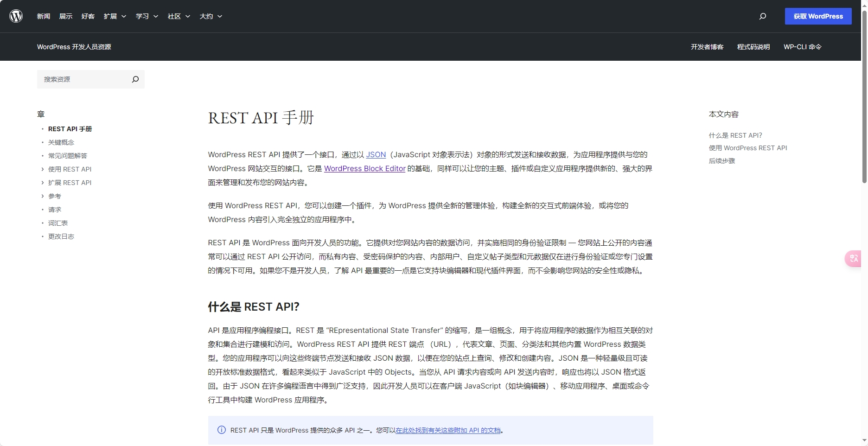The width and height of the screenshot is (868, 446).
Task: Click the pink floating translate icon
Action: pyautogui.click(x=854, y=258)
